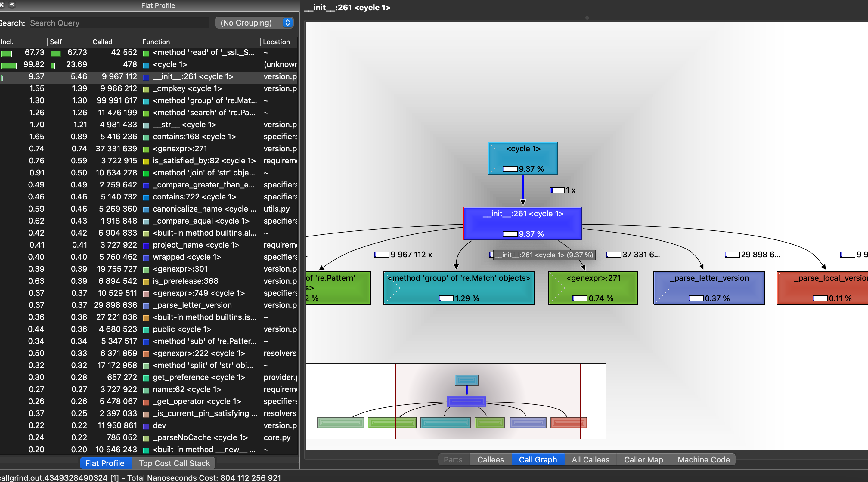This screenshot has width=868, height=482.
Task: Sort by the Called column header
Action: 115,42
